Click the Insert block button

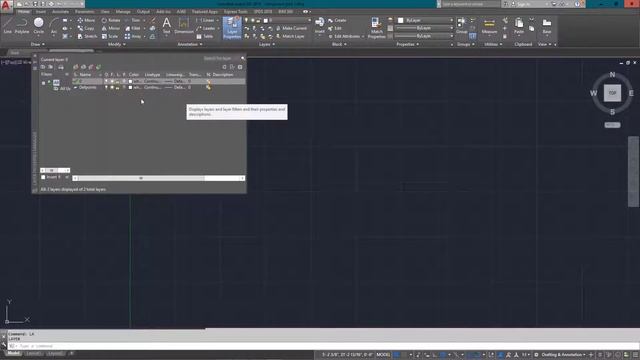point(320,26)
